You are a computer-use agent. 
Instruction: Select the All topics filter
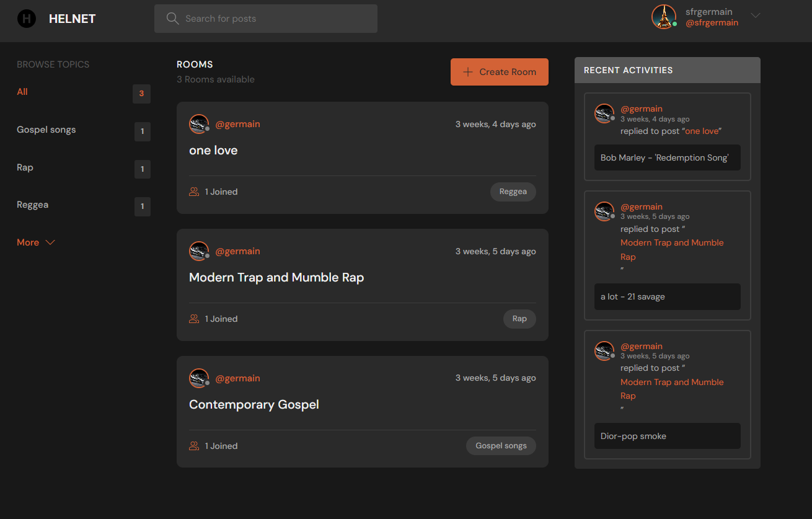click(x=22, y=92)
